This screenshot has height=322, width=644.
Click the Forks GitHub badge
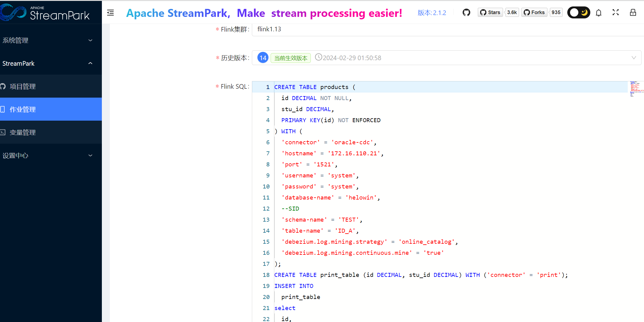point(534,12)
